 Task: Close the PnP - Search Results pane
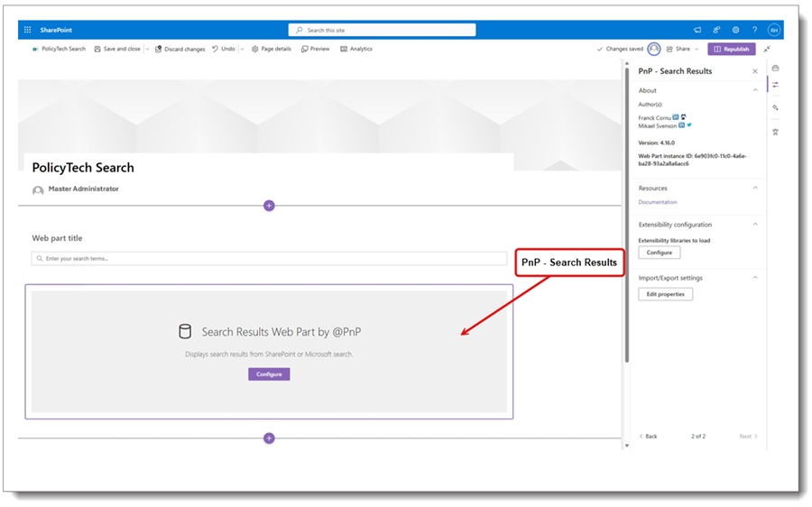pyautogui.click(x=755, y=71)
